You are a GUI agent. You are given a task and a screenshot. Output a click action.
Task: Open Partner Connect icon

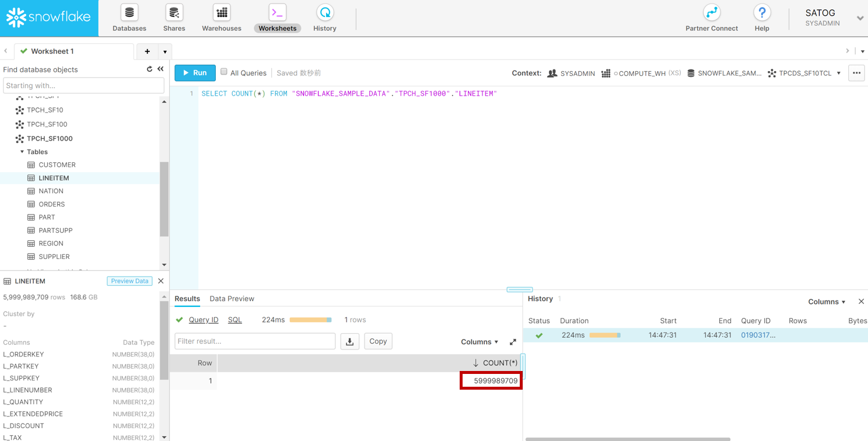click(712, 12)
